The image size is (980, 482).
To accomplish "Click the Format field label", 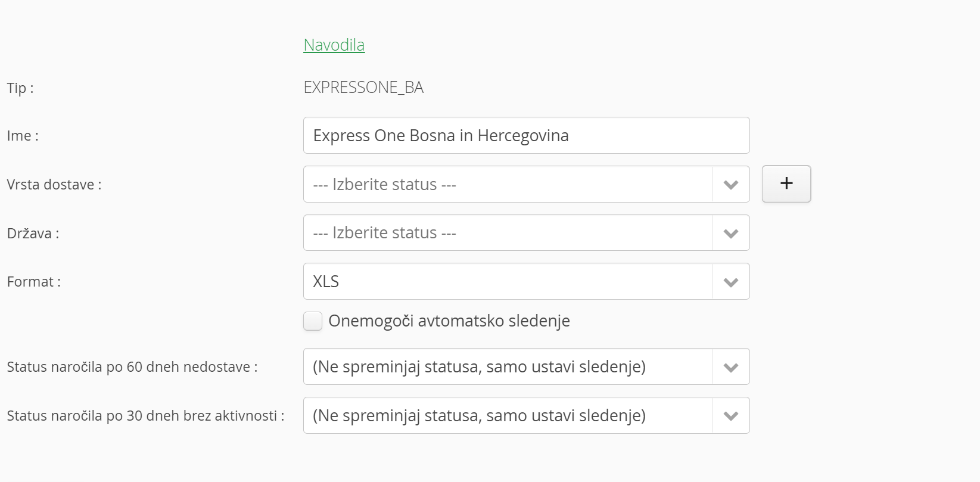I will 34,282.
